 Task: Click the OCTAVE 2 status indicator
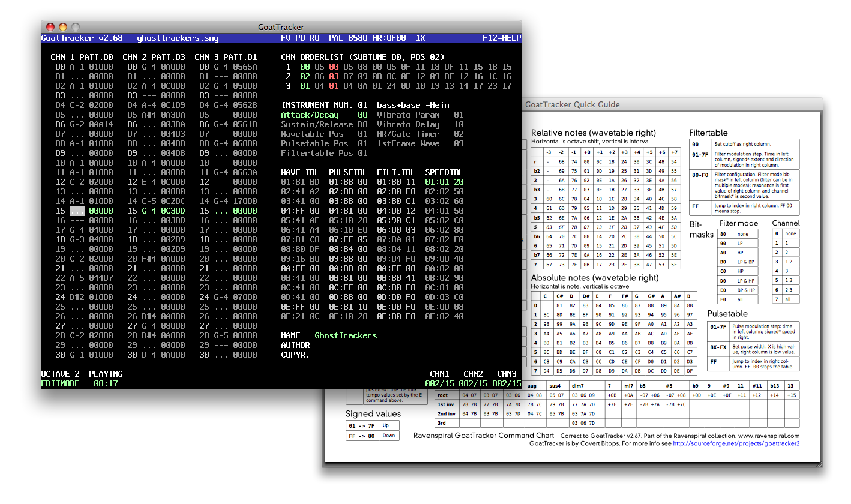(60, 374)
